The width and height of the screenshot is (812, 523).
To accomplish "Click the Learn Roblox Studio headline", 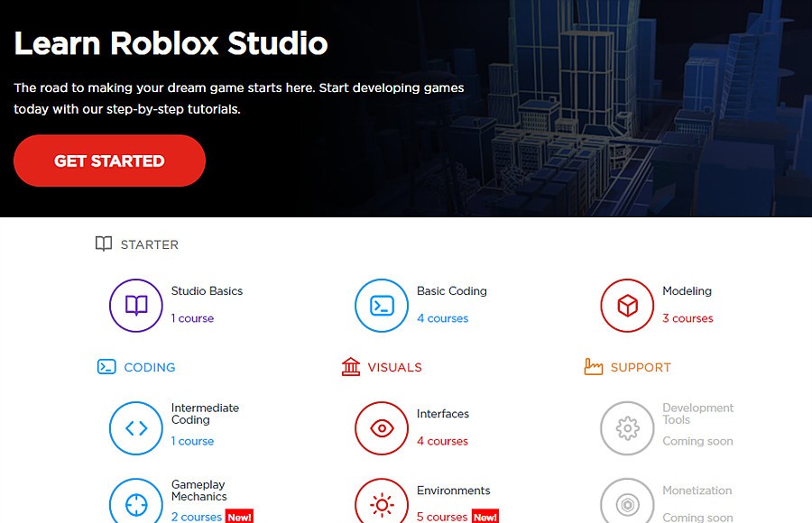I will click(171, 43).
